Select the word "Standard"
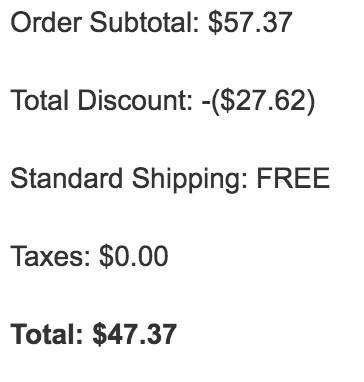 [67, 178]
